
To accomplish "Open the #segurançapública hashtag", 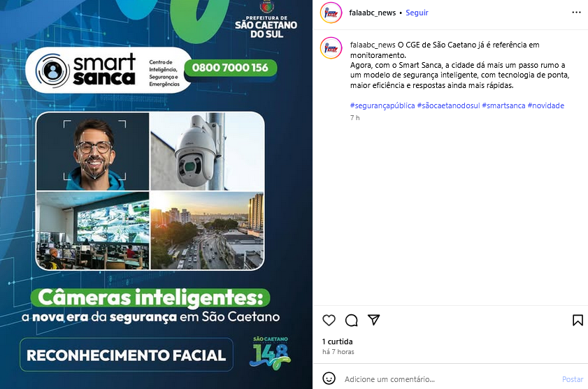I will (382, 105).
